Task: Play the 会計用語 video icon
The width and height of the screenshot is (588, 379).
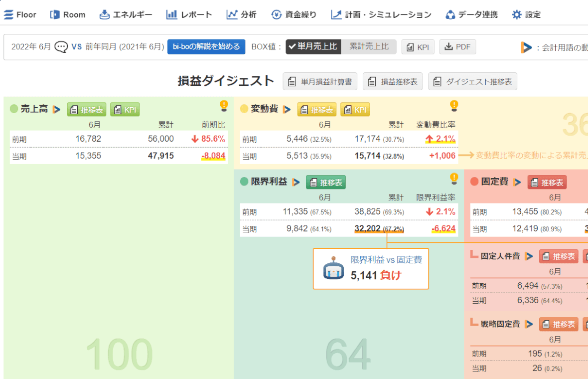Action: [x=526, y=47]
